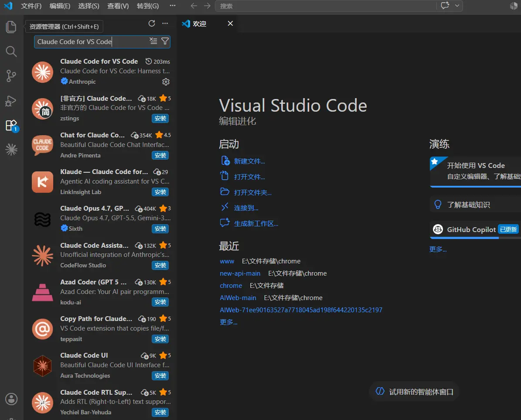521x420 pixels.
Task: Click 连接到... link
Action: pos(246,208)
